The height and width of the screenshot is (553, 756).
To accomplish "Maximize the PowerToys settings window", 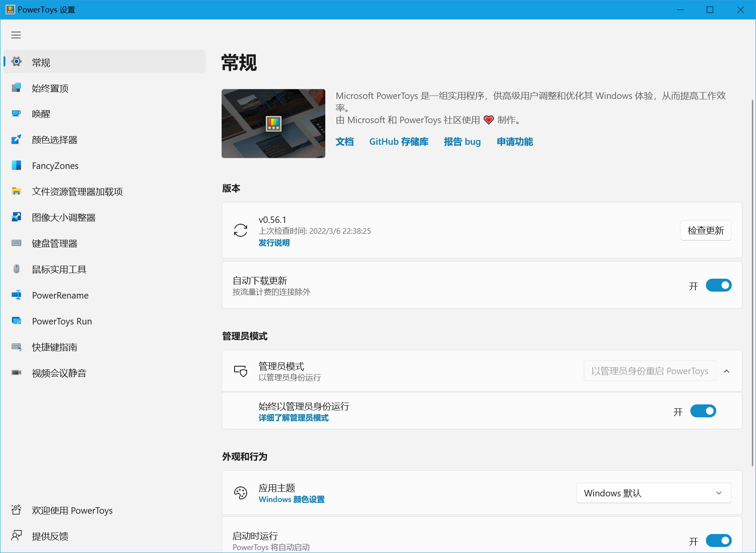I will click(x=710, y=10).
